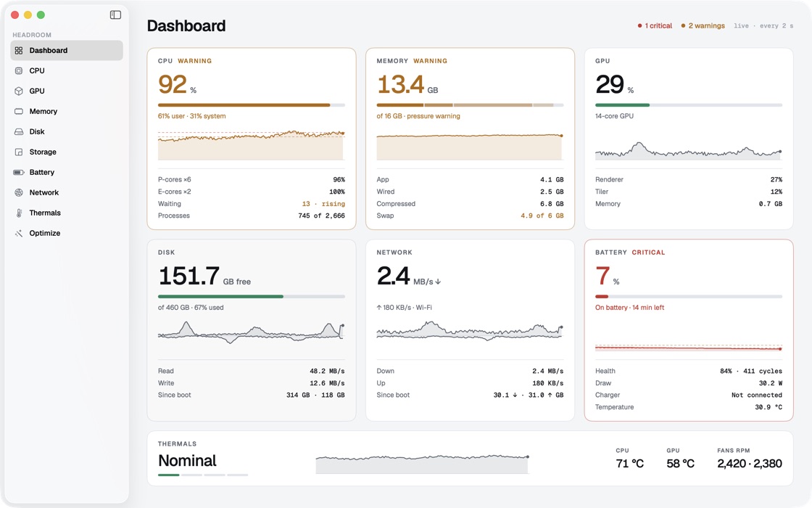The width and height of the screenshot is (812, 508).
Task: Click the 2 warnings status indicator
Action: coord(703,26)
